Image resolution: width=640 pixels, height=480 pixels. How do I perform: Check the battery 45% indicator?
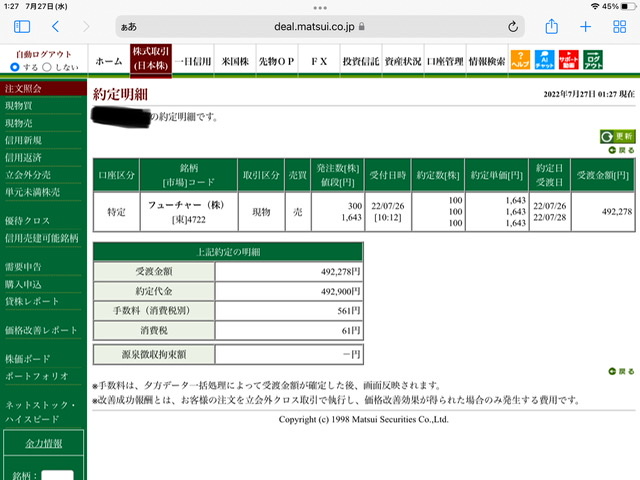point(619,7)
